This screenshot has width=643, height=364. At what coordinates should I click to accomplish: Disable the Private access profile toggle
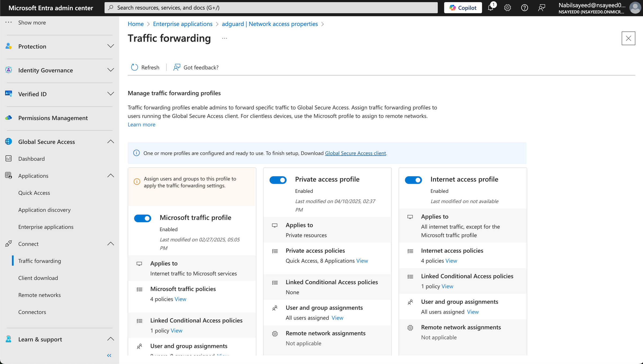point(278,180)
